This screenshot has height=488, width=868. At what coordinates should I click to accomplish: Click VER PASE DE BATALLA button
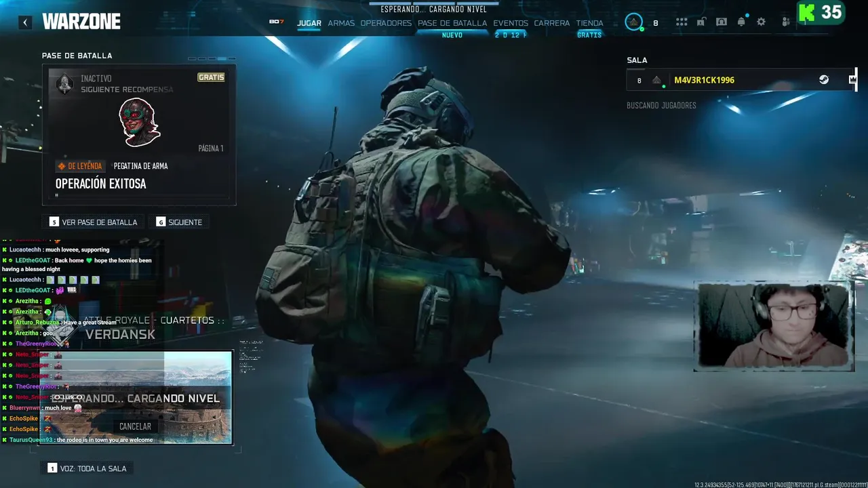(94, 222)
